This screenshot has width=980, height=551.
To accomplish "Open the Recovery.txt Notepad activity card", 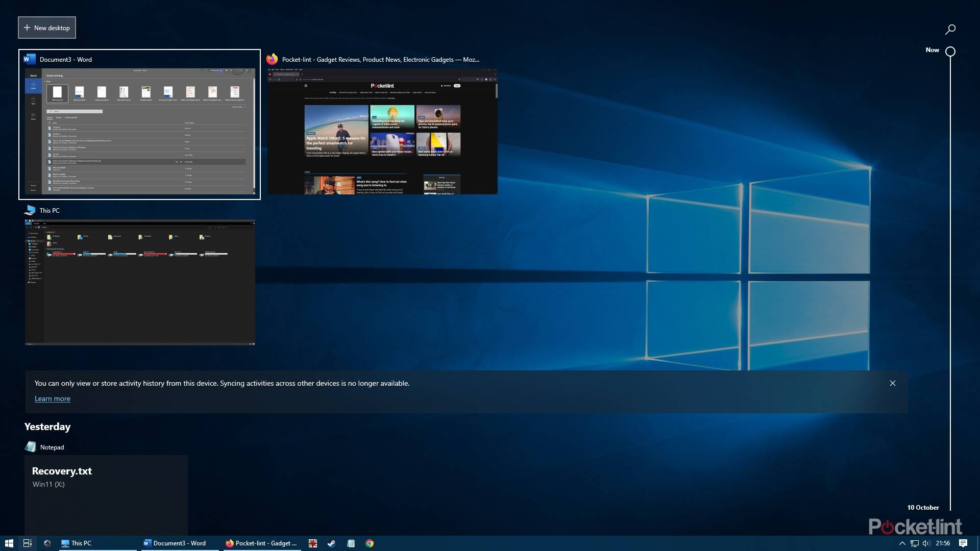I will point(106,495).
